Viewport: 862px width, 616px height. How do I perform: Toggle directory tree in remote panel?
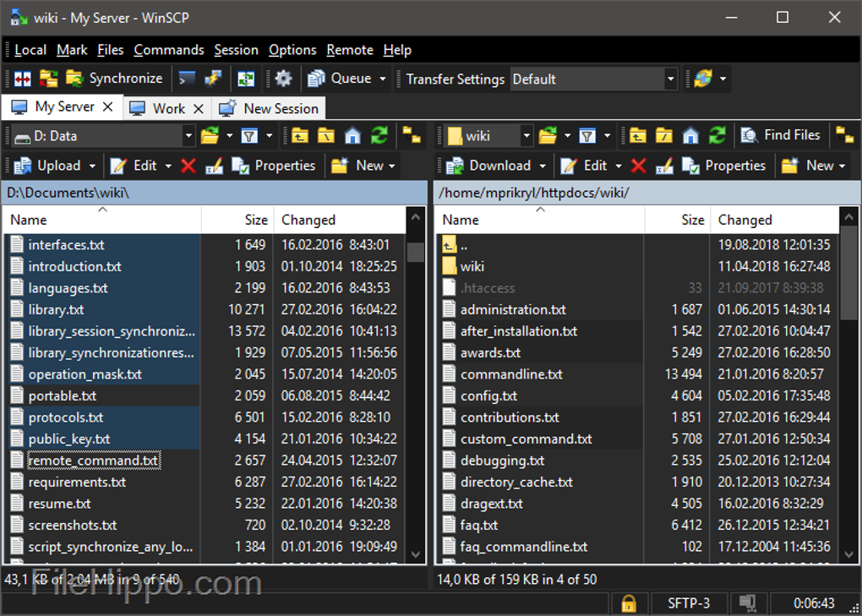[843, 135]
